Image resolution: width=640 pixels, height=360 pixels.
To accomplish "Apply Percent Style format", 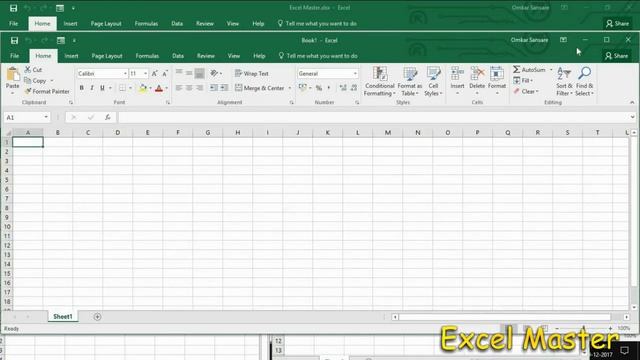I will point(319,88).
